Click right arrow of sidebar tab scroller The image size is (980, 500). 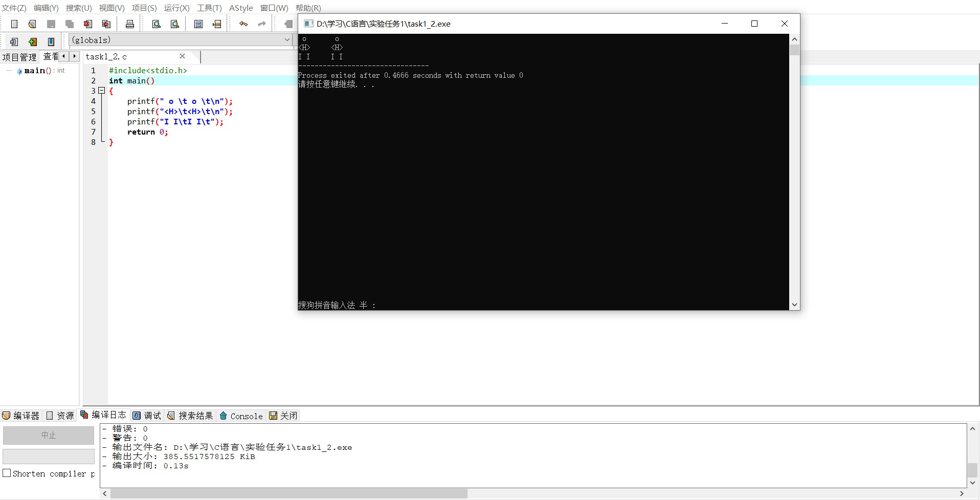click(74, 56)
